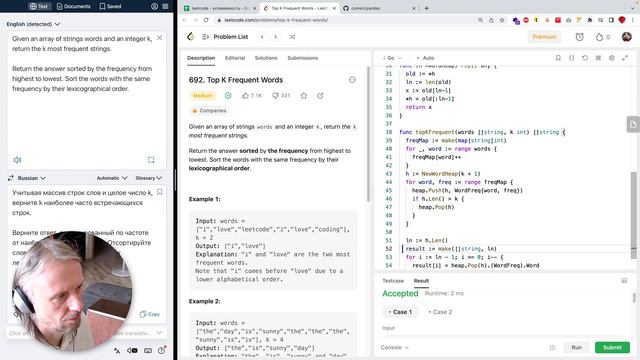
Task: Go to the previous problem
Action: [x=262, y=37]
